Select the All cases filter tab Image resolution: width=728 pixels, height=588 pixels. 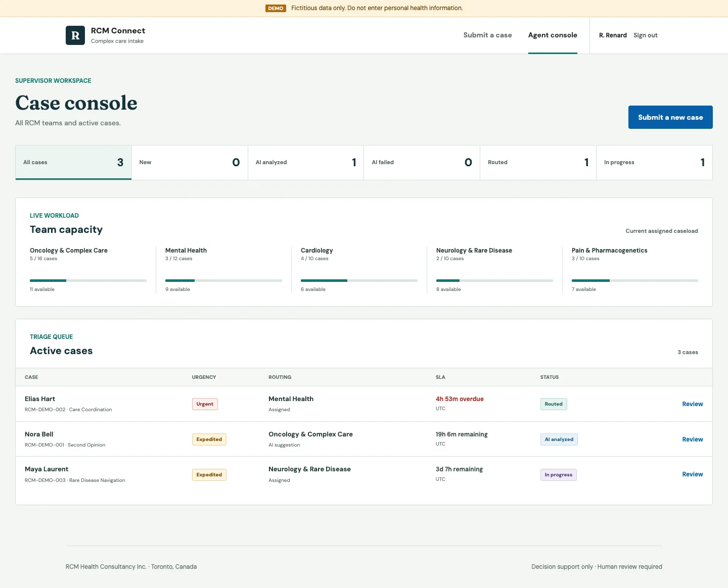click(73, 162)
